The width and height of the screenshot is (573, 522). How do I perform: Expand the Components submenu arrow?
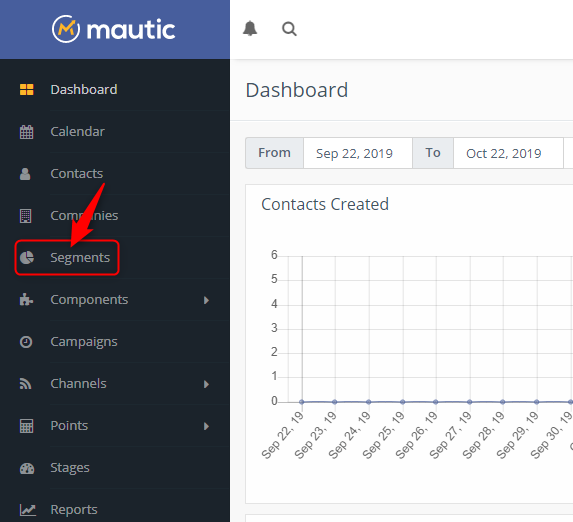(206, 300)
